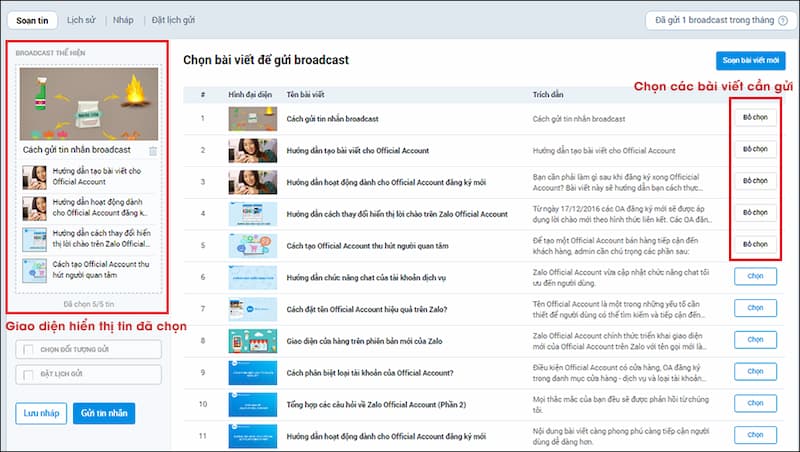This screenshot has height=452, width=800.
Task: Click 'Chọn' for 'Cách đặt tên Official Account' row
Action: coord(755,308)
